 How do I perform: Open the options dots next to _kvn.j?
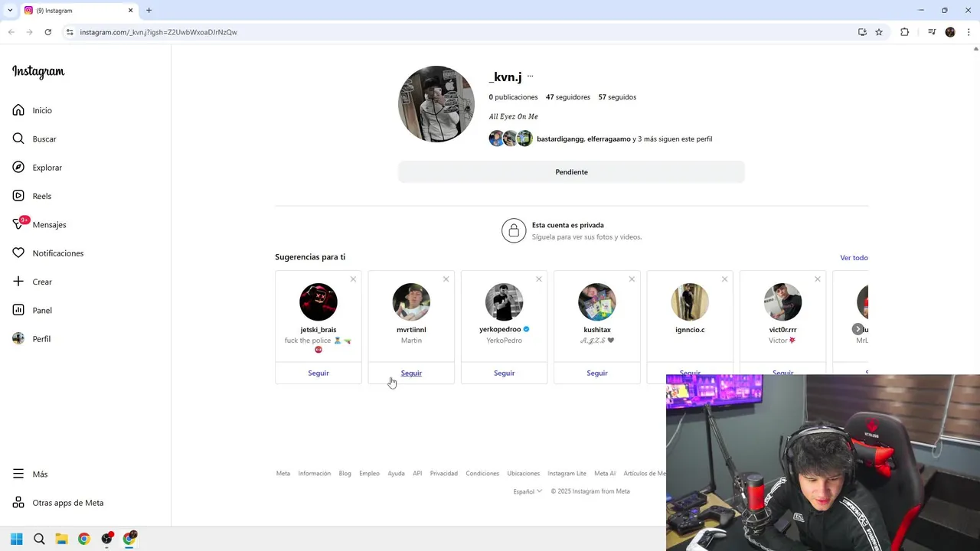(x=530, y=77)
